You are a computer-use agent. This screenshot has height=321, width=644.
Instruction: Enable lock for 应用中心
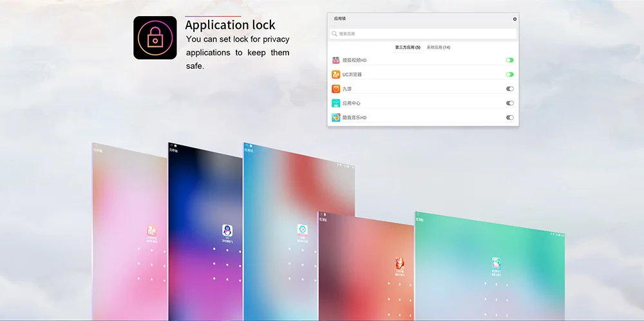[x=509, y=103]
